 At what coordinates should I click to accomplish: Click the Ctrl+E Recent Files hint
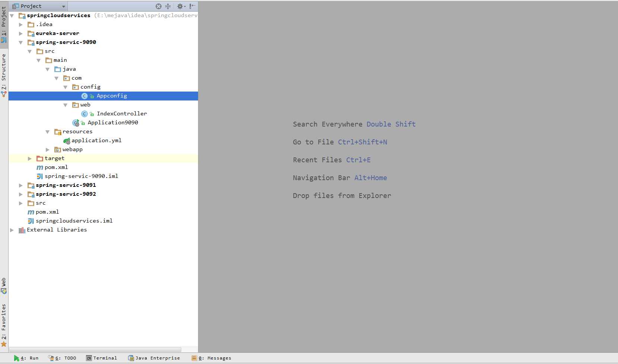(358, 160)
